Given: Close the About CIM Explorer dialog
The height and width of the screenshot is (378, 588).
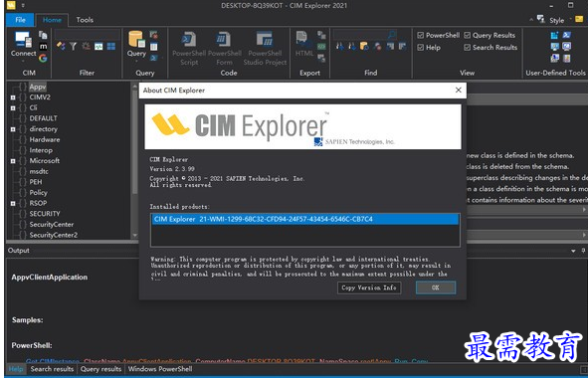Looking at the screenshot, I should tap(459, 90).
